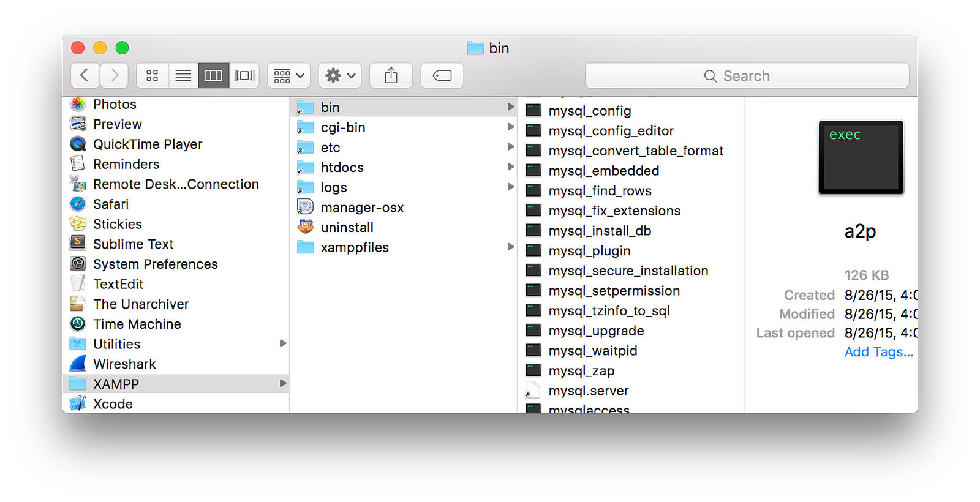
Task: Select the etc folder alias
Action: coord(404,148)
